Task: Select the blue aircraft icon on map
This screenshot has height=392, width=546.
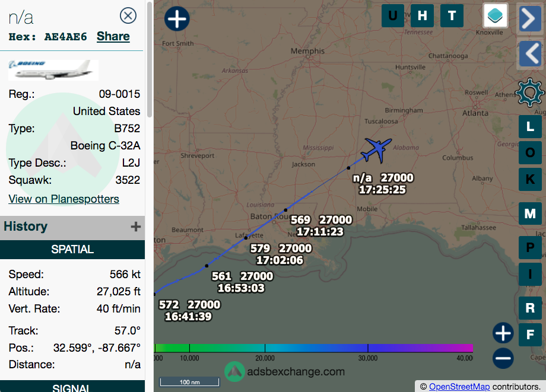Action: (376, 150)
